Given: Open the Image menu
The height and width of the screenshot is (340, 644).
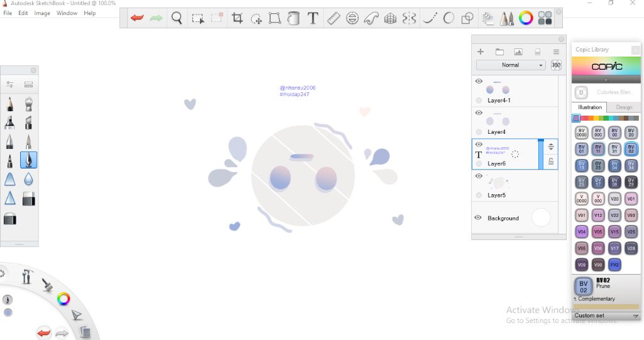Looking at the screenshot, I should [42, 13].
